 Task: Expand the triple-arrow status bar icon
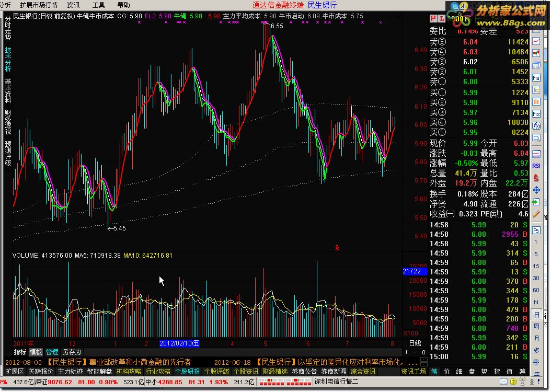click(531, 382)
